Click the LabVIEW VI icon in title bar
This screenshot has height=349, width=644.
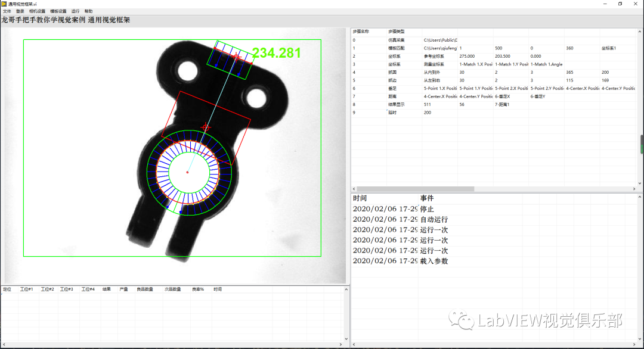(4, 4)
